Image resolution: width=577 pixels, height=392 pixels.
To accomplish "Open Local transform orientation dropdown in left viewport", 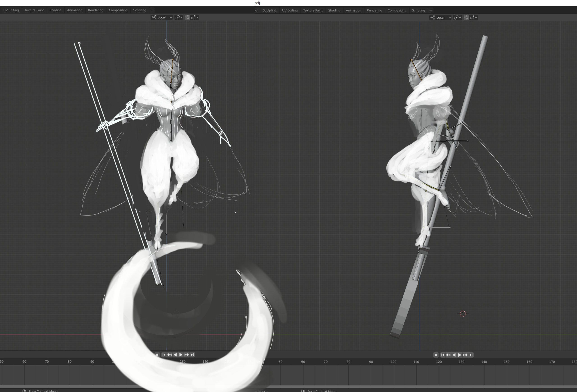I will coord(162,17).
